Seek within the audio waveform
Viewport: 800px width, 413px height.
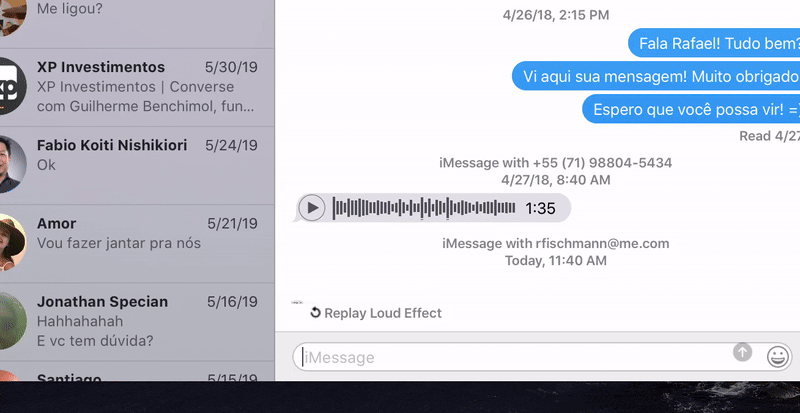[x=424, y=208]
